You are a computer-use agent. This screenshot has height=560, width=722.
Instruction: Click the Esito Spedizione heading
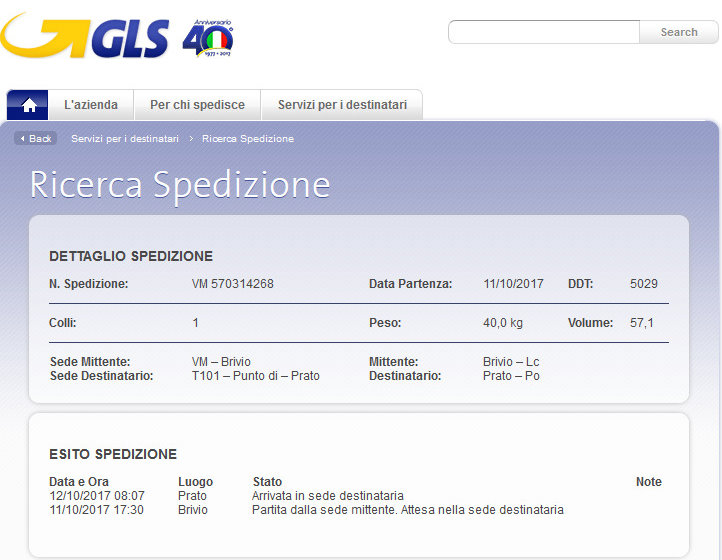[x=113, y=454]
